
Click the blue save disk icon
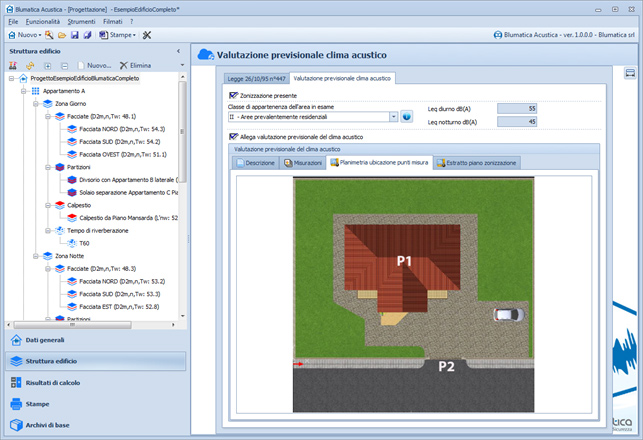click(75, 35)
